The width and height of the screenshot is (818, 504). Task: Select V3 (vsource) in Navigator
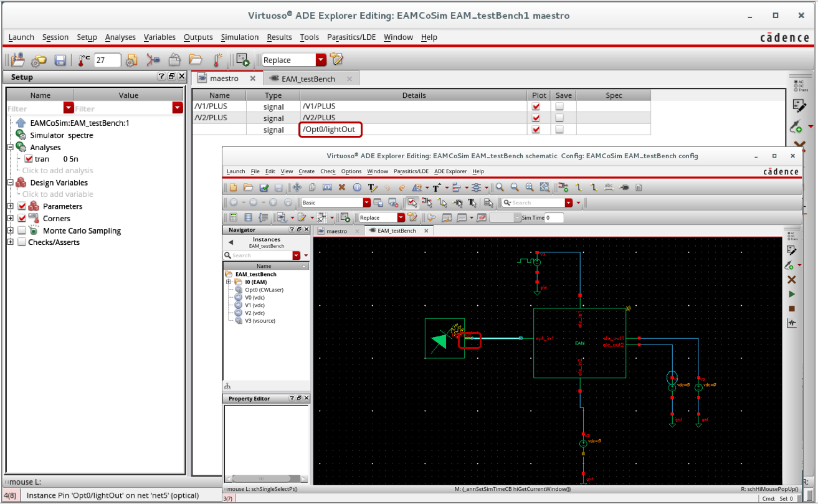260,321
